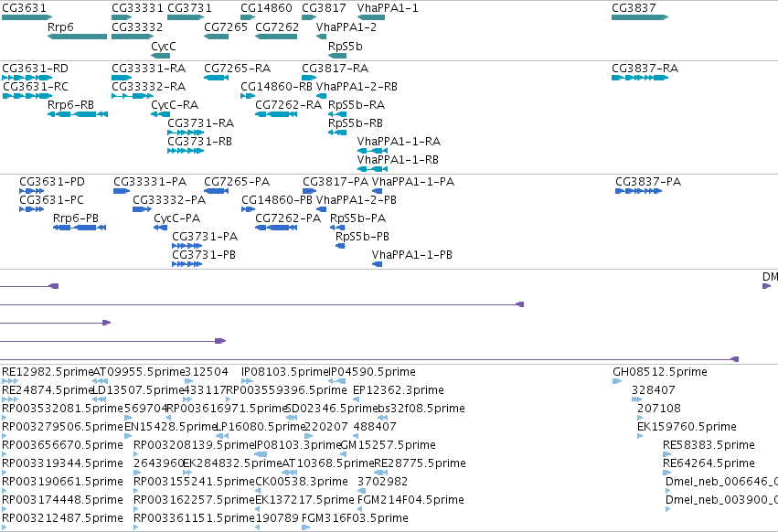Viewport: 778px width, 532px height.
Task: Click the RpS5b-RA transcript label
Action: [x=357, y=105]
